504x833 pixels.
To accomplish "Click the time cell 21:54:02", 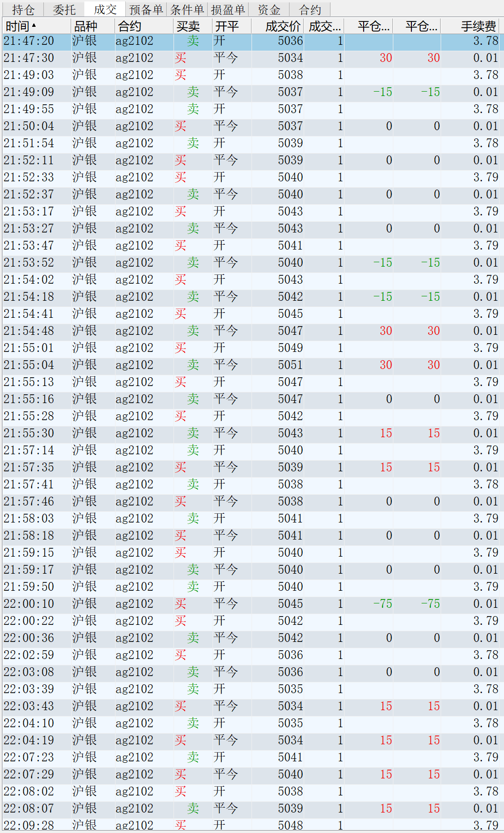I will (29, 280).
